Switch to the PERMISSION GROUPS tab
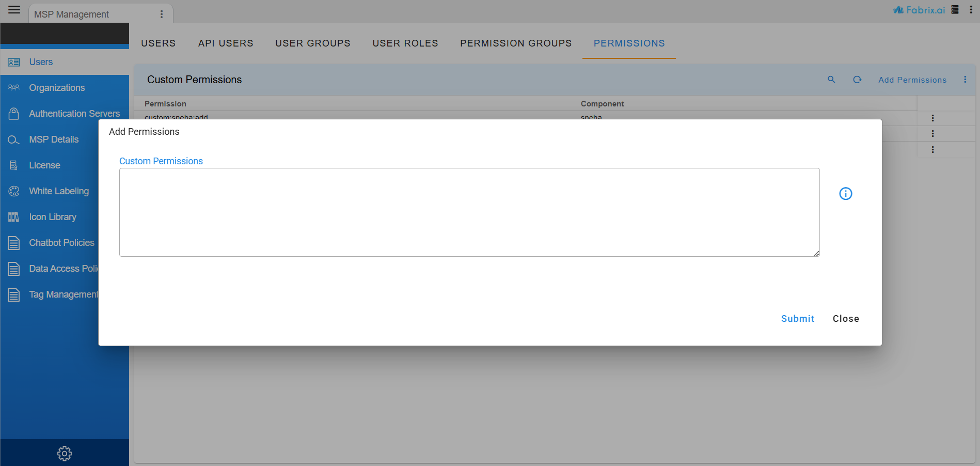The height and width of the screenshot is (466, 980). coord(515,43)
